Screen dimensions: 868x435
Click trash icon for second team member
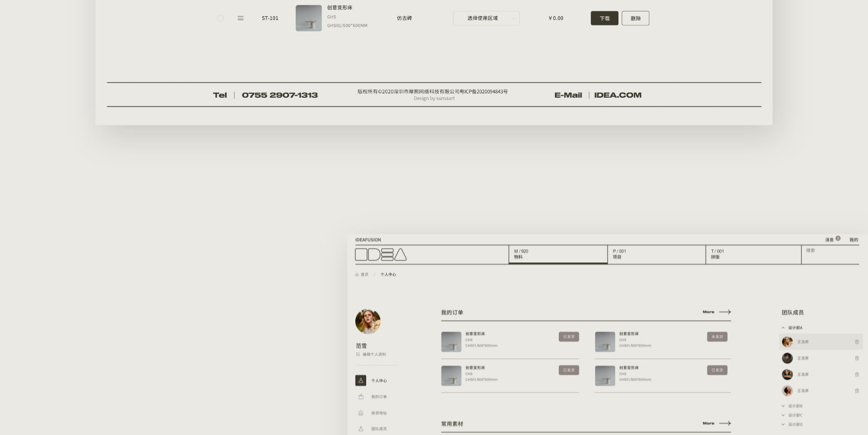[857, 358]
